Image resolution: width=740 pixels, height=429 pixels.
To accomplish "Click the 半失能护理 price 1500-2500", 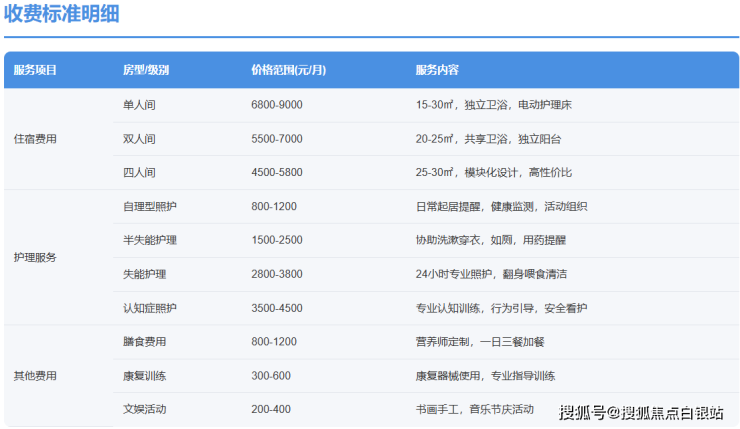I will coord(277,240).
